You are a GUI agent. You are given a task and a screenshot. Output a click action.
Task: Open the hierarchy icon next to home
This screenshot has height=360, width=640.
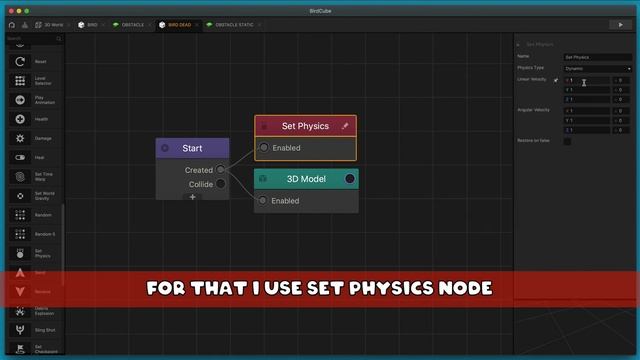[x=25, y=25]
